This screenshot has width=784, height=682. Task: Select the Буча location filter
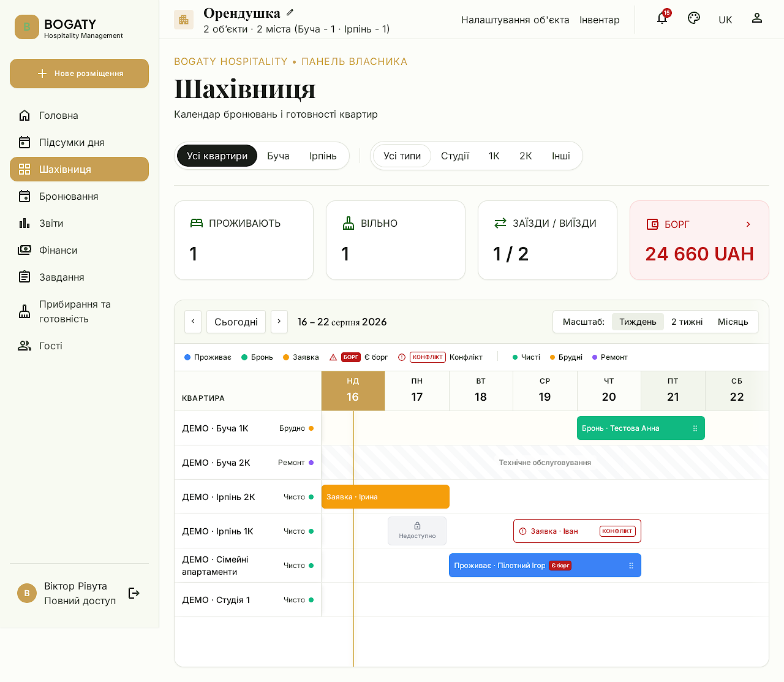(278, 156)
